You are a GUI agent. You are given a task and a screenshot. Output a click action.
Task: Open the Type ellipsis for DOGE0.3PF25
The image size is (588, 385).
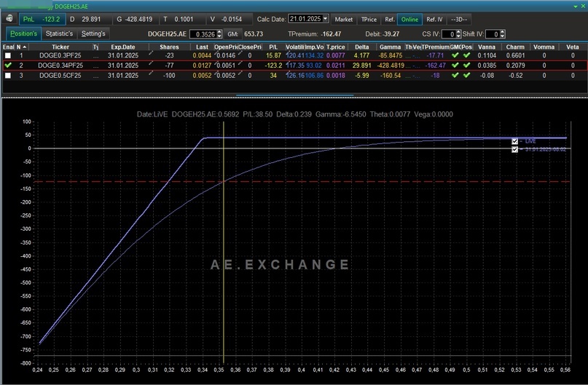pos(95,55)
